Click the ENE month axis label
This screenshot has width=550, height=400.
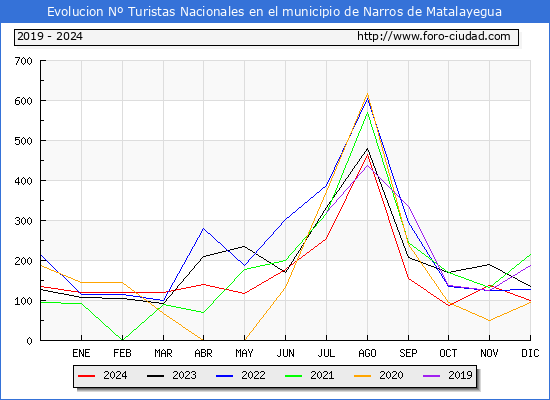click(x=81, y=353)
